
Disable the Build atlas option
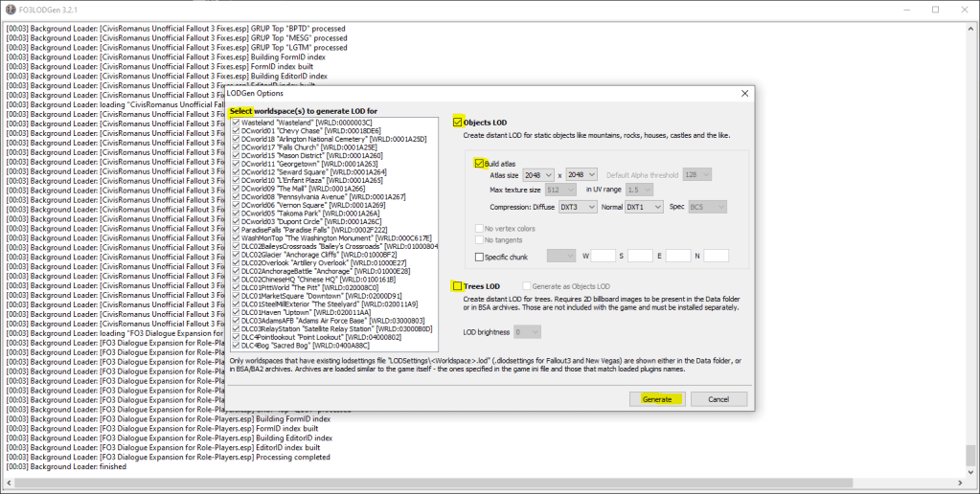[x=479, y=164]
